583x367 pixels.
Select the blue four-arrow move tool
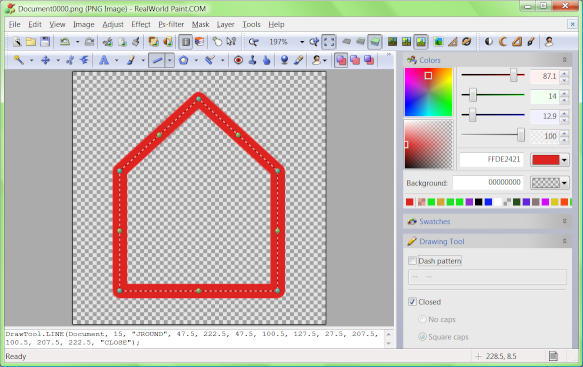(x=45, y=60)
